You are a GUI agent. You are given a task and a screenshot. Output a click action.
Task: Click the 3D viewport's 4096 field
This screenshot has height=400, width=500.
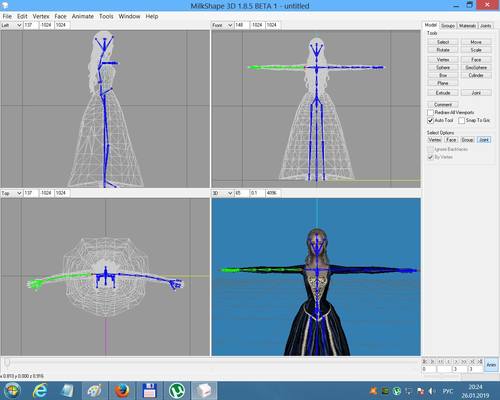coord(273,193)
